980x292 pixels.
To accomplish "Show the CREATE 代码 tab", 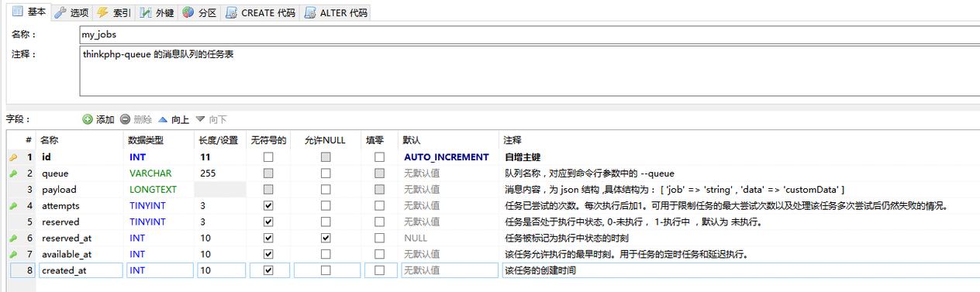I will tap(260, 12).
